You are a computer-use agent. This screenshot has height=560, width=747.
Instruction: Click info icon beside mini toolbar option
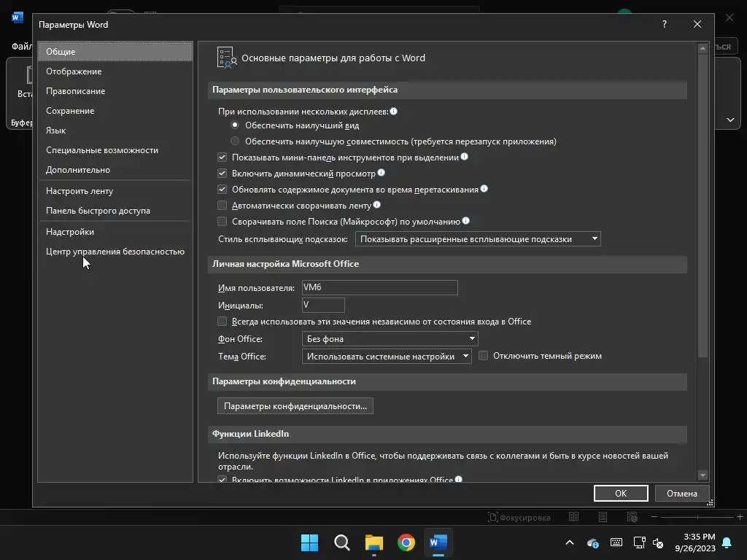point(465,156)
